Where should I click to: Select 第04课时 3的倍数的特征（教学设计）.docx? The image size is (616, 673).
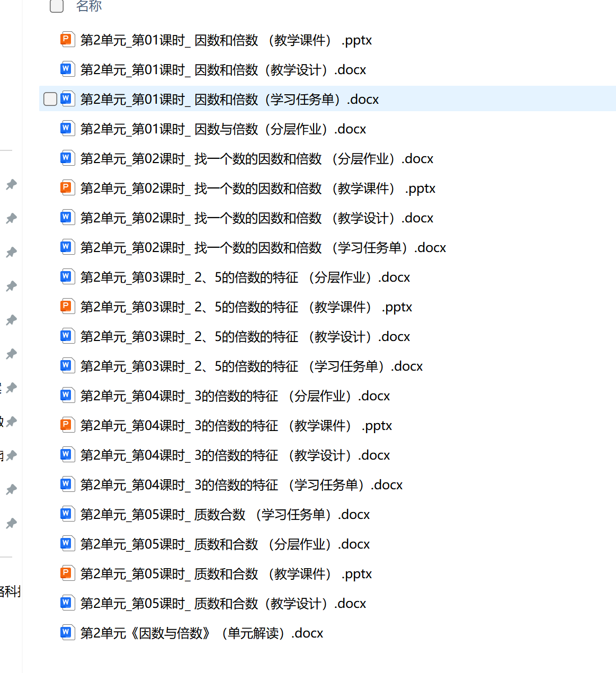(x=235, y=455)
